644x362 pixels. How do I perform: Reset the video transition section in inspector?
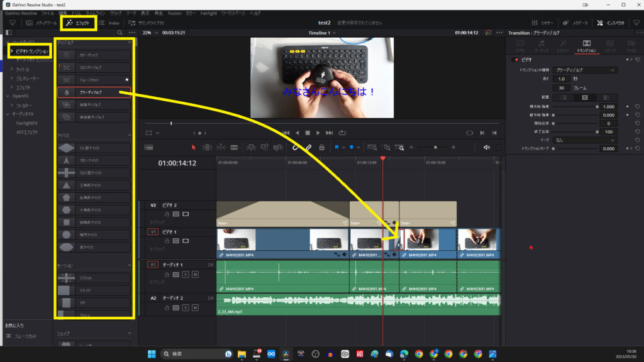(x=638, y=60)
